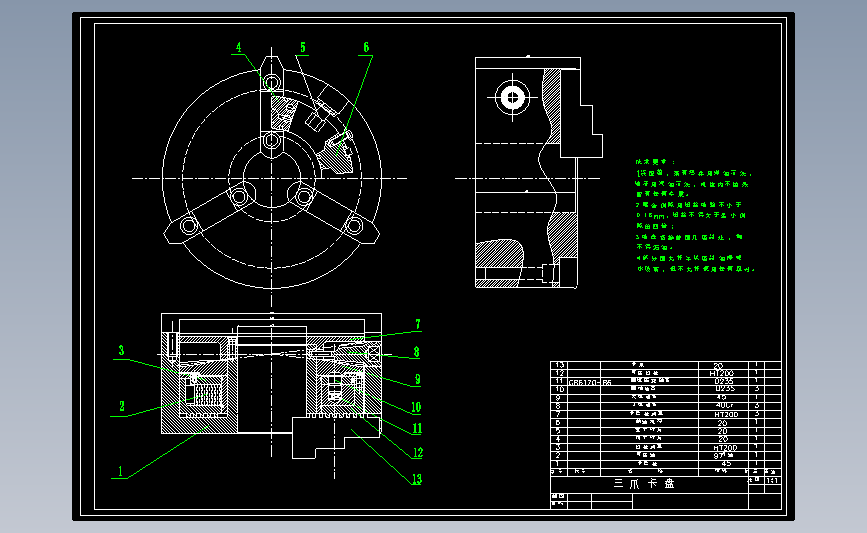Pick green callout number 7

418,324
